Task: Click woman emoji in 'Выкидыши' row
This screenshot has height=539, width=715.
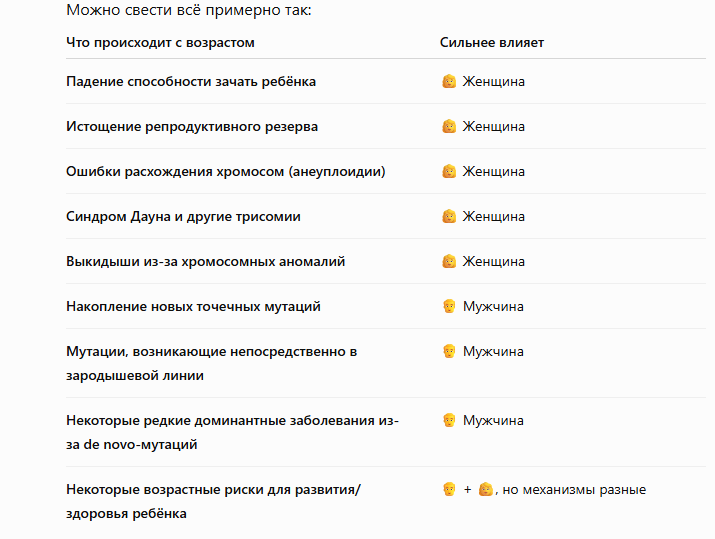Action: 449,261
